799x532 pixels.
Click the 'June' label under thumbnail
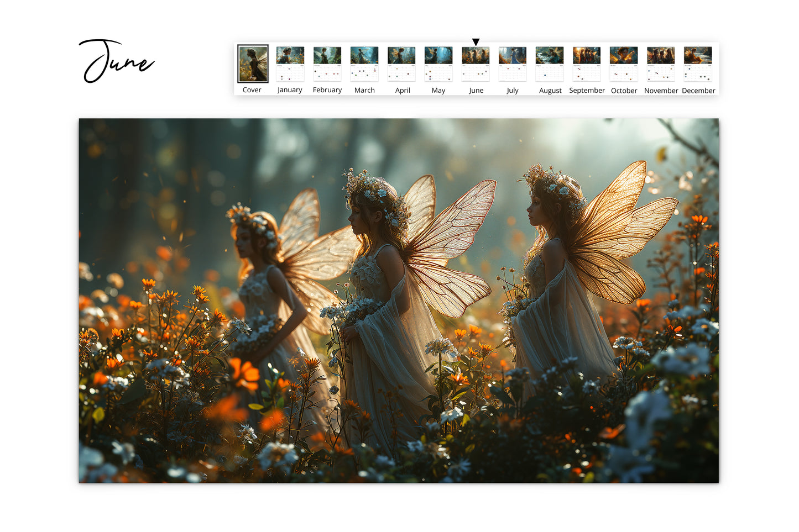click(x=476, y=91)
